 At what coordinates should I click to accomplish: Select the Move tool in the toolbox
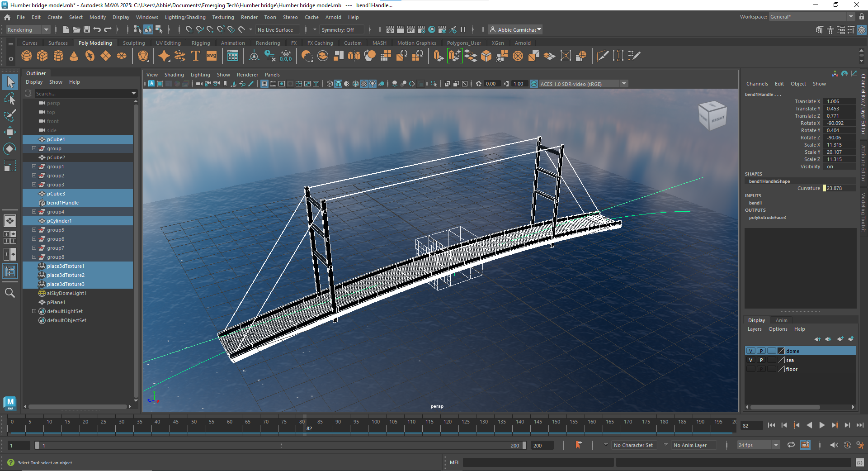tap(9, 132)
